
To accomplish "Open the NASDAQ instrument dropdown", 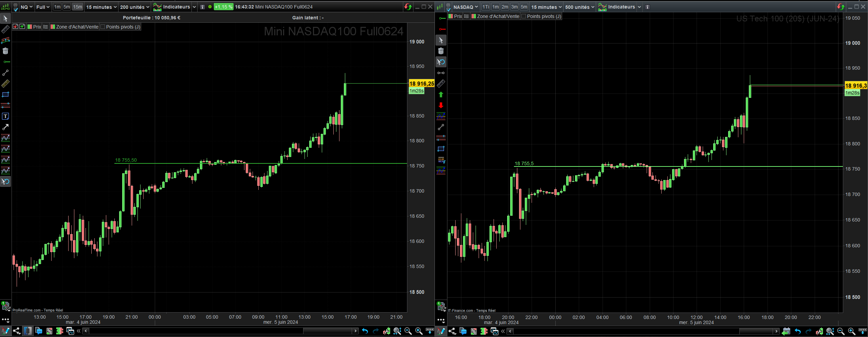I will click(465, 7).
